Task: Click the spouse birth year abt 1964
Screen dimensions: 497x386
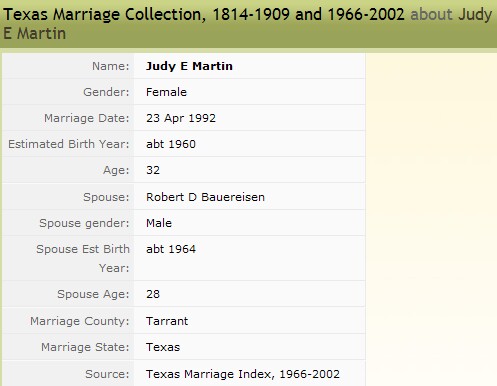Action: [x=171, y=249]
